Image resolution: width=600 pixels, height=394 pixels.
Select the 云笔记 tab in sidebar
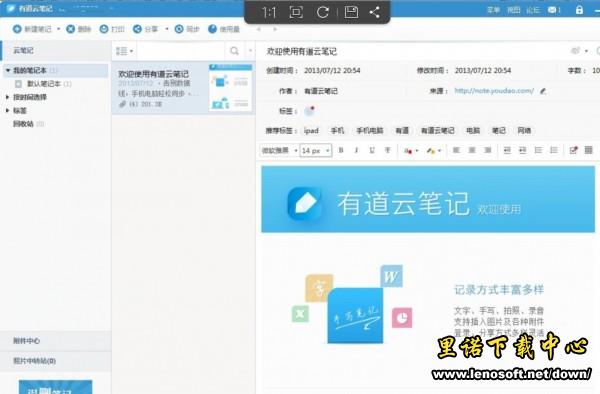click(55, 50)
